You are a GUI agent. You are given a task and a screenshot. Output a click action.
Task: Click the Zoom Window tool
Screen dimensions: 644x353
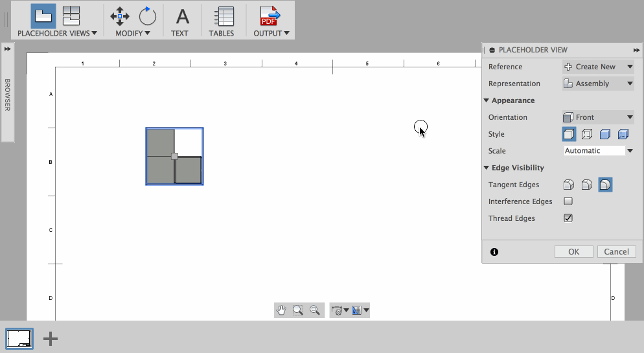tap(298, 310)
